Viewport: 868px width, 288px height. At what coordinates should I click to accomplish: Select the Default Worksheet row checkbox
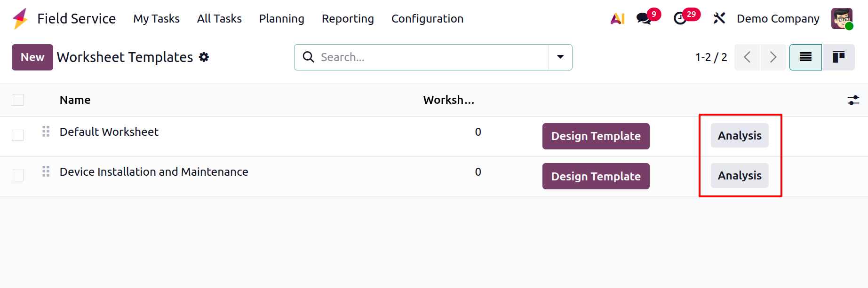coord(18,135)
